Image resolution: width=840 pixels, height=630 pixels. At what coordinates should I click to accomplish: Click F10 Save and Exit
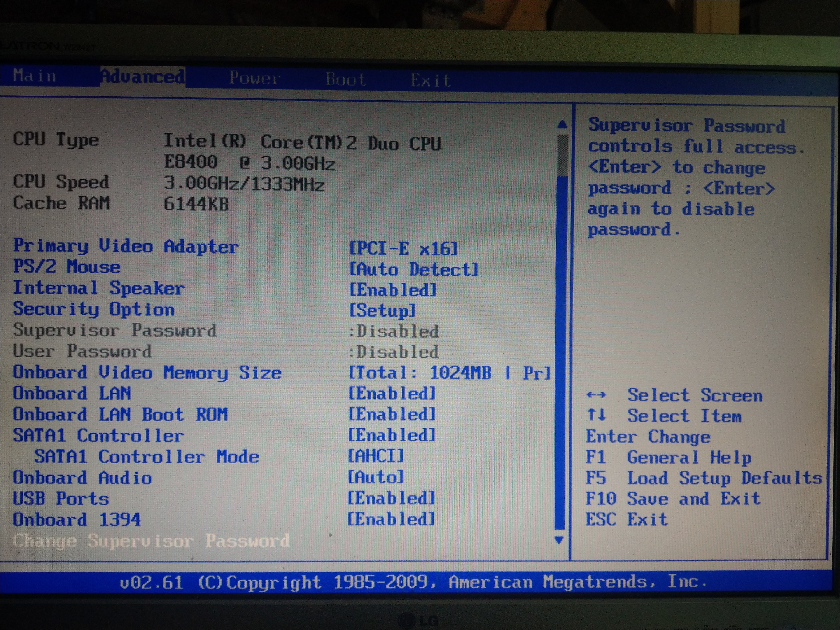point(672,499)
